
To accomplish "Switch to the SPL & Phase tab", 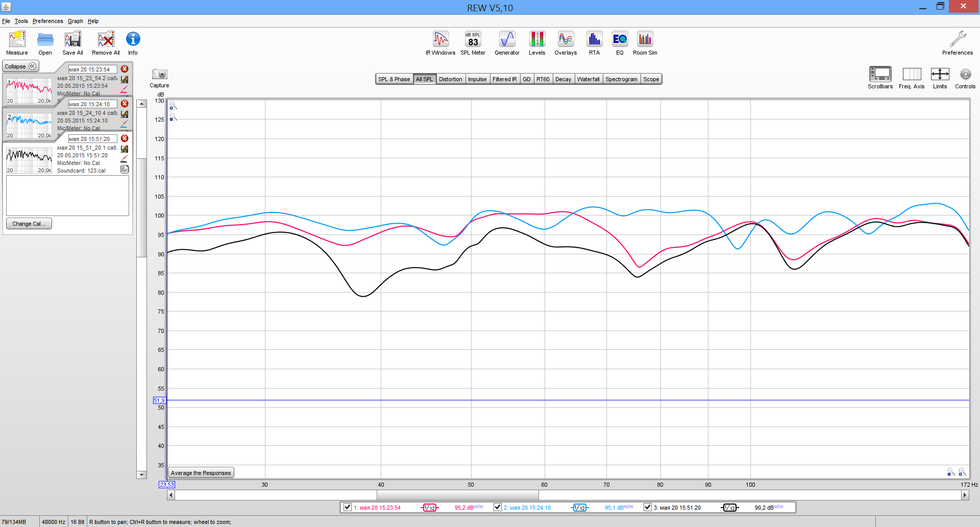I will (394, 79).
